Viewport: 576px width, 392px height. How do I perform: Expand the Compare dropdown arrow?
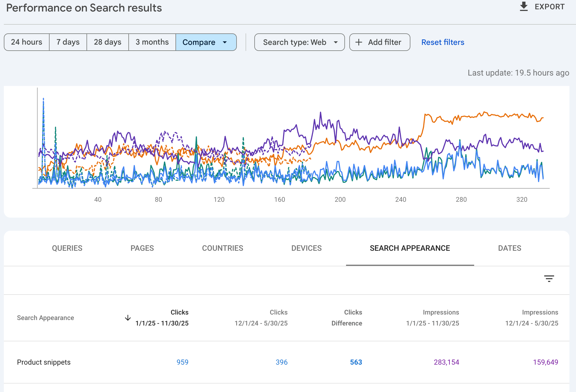pyautogui.click(x=225, y=42)
